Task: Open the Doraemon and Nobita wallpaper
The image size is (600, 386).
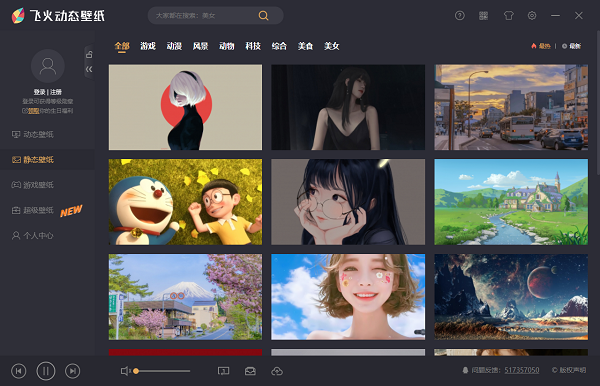Action: (185, 202)
